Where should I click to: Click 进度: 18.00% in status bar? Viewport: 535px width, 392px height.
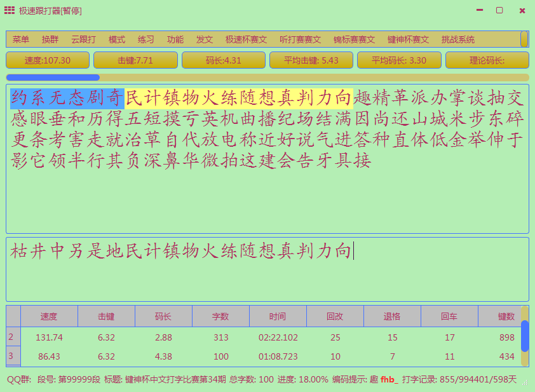pos(302,379)
